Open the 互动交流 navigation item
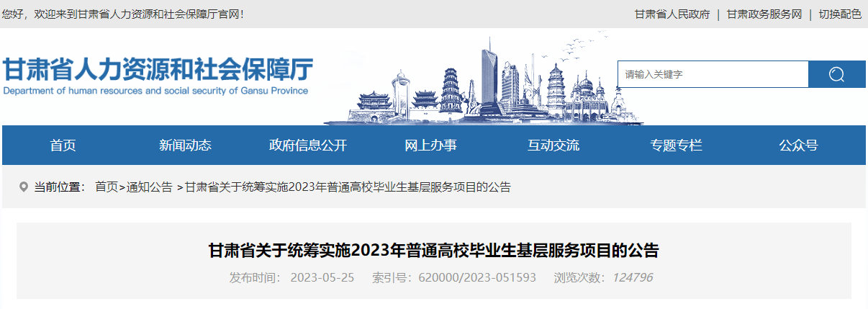Image resolution: width=868 pixels, height=309 pixels. click(x=553, y=145)
